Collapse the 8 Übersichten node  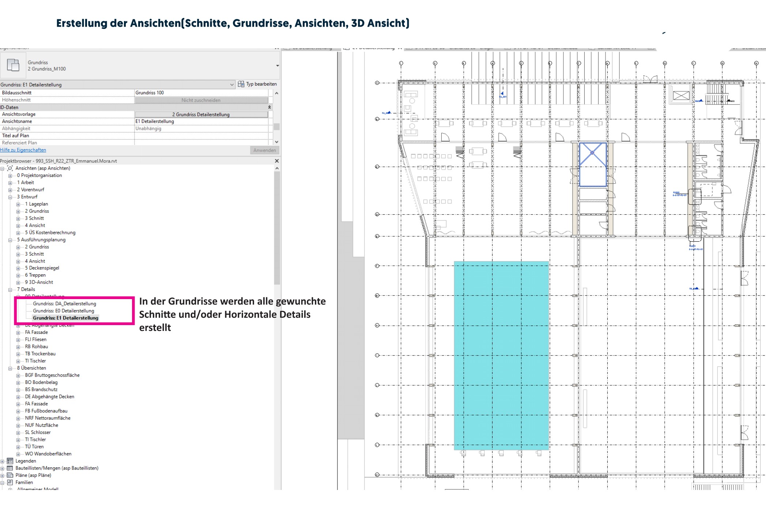pos(10,368)
